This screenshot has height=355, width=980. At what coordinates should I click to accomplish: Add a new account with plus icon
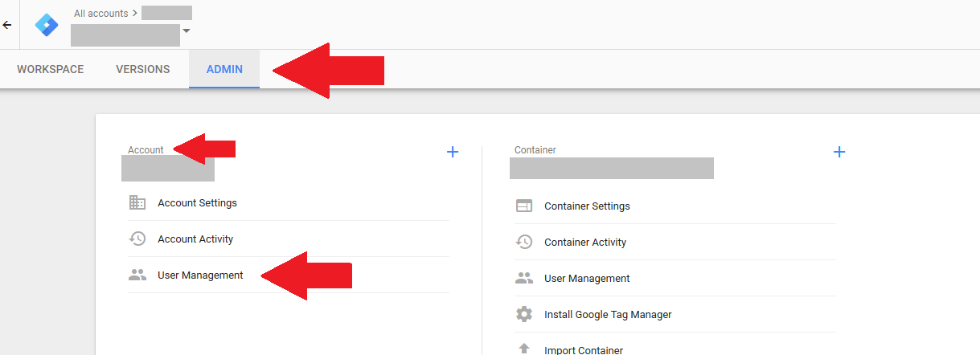pyautogui.click(x=453, y=151)
